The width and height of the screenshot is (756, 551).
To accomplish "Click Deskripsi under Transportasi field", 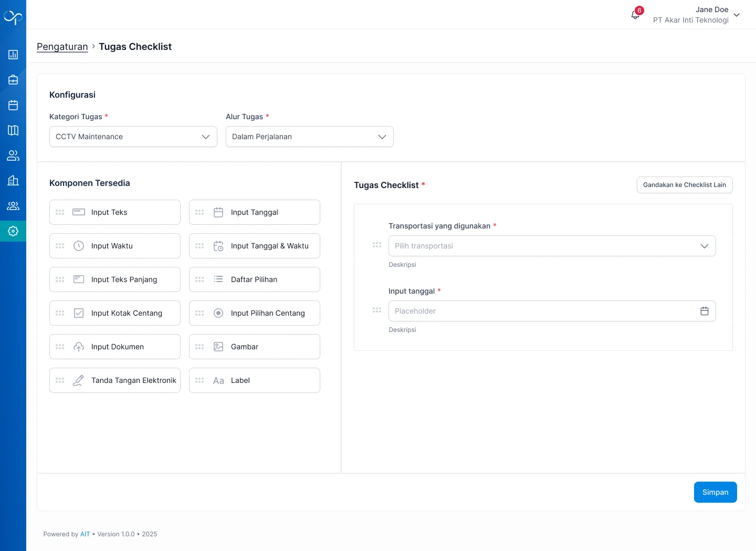I will pos(402,265).
